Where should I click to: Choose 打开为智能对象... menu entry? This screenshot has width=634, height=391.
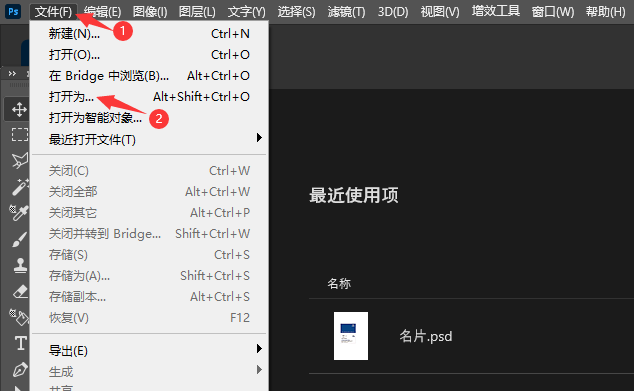tap(149, 118)
